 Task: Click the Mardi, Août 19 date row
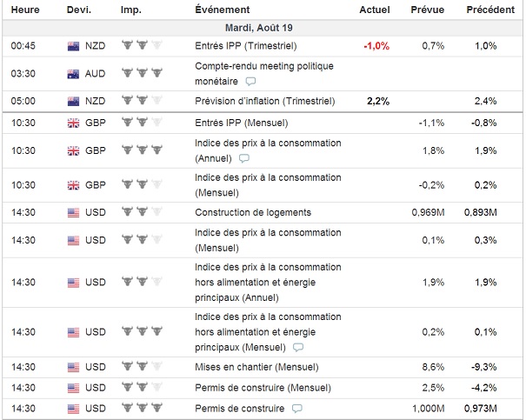(263, 27)
